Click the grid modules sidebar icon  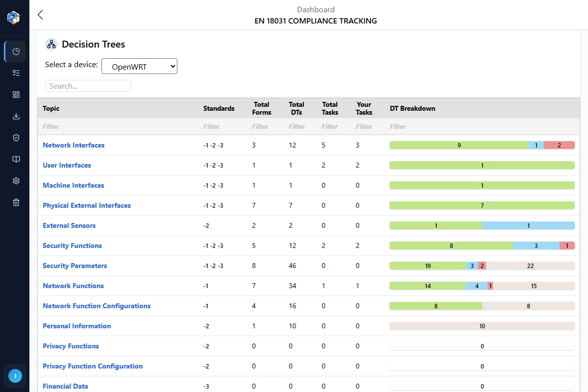(x=15, y=94)
